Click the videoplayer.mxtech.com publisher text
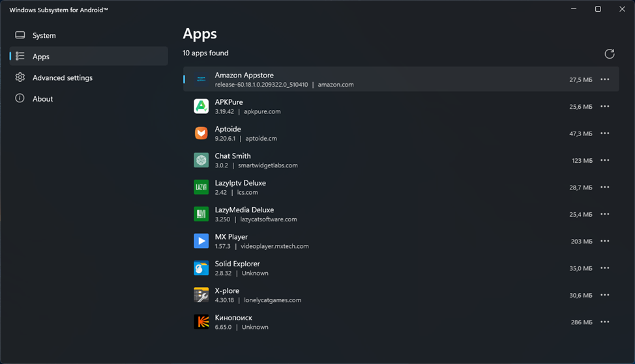The width and height of the screenshot is (635, 364). click(x=274, y=246)
